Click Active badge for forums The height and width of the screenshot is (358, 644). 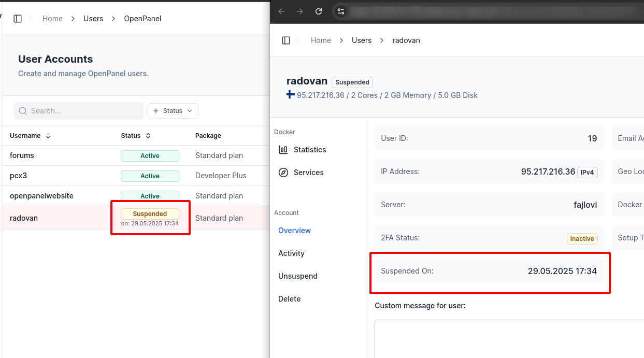pos(150,155)
